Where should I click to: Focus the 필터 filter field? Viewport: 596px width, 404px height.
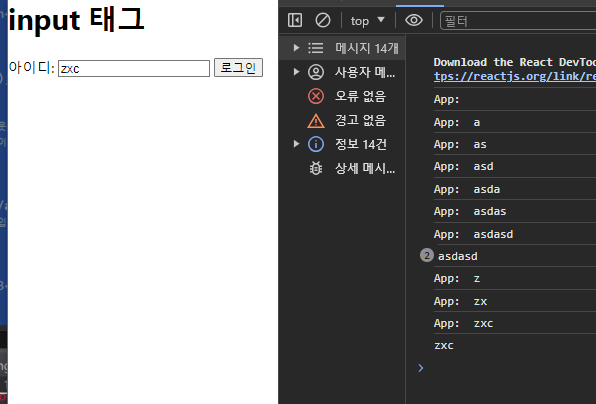pyautogui.click(x=518, y=21)
